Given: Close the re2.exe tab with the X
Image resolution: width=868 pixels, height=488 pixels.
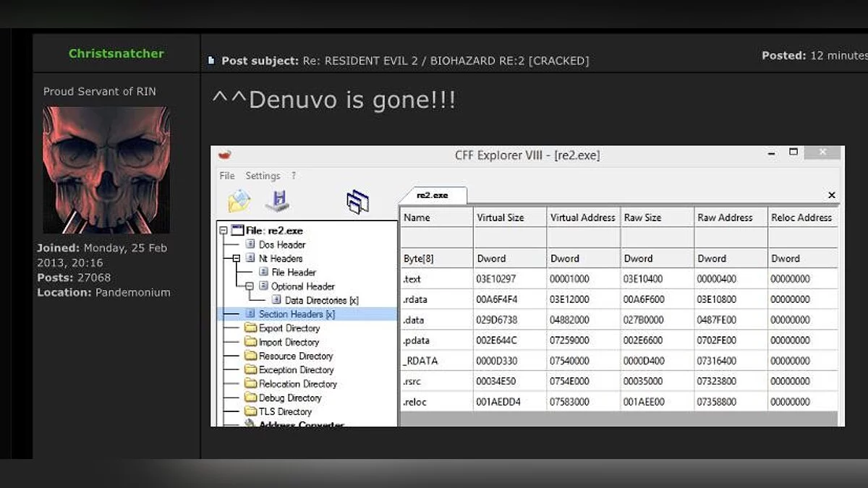Looking at the screenshot, I should tap(831, 195).
